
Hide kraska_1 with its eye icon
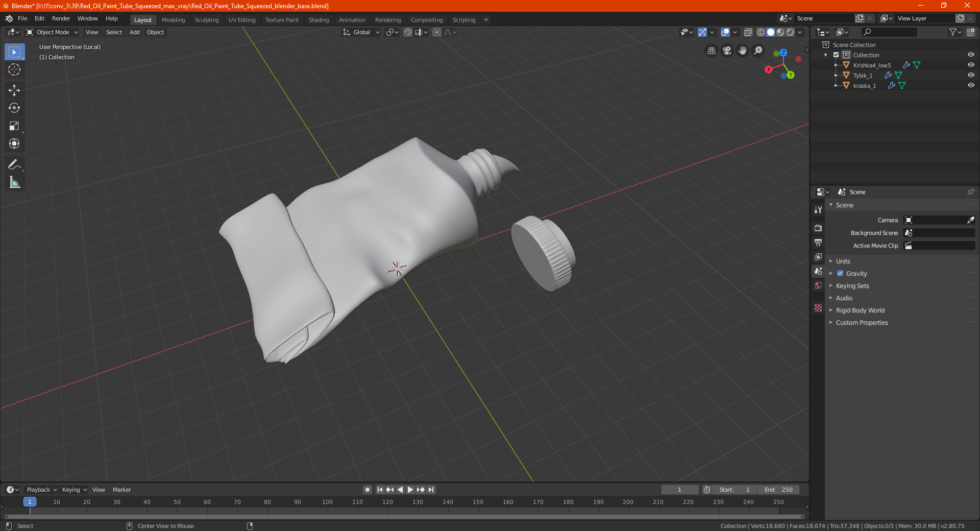click(971, 86)
